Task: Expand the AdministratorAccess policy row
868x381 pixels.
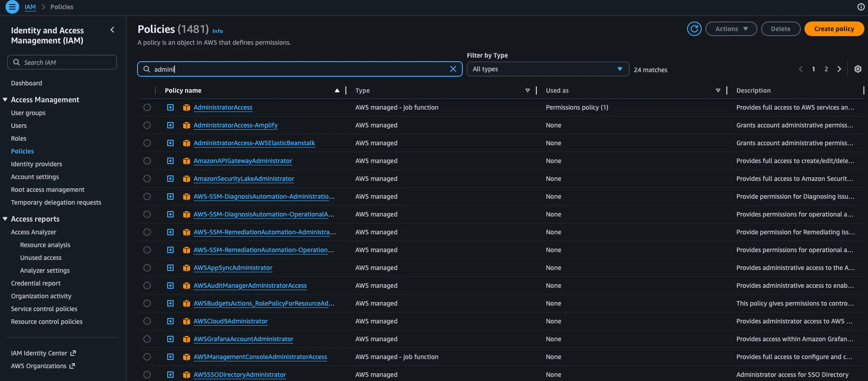Action: point(170,107)
